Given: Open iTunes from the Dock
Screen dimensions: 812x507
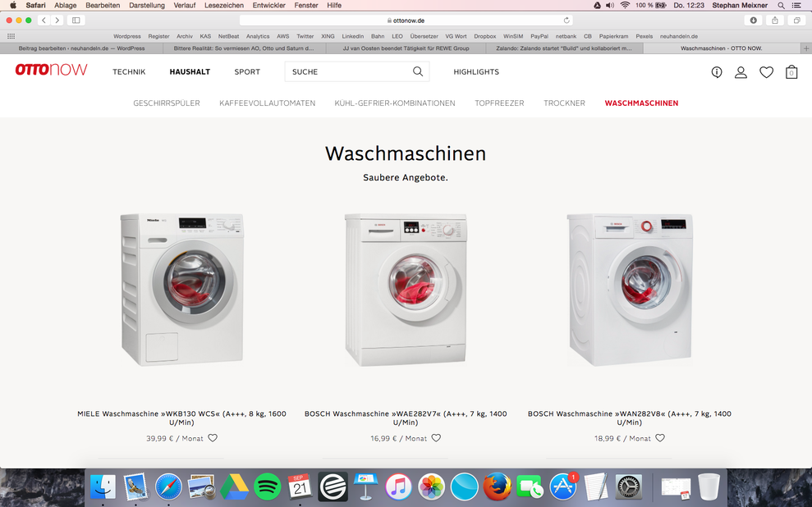Looking at the screenshot, I should (x=399, y=486).
